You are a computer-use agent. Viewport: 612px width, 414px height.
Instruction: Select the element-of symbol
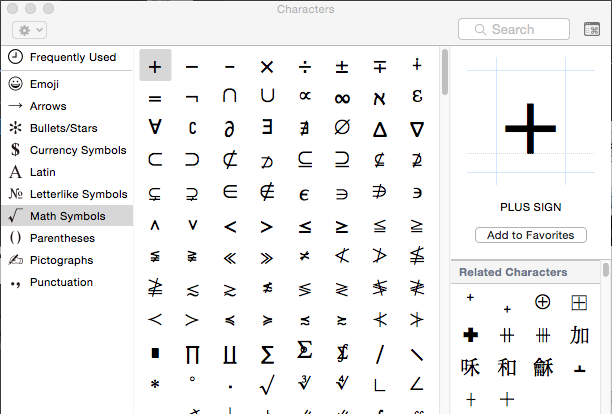click(230, 192)
